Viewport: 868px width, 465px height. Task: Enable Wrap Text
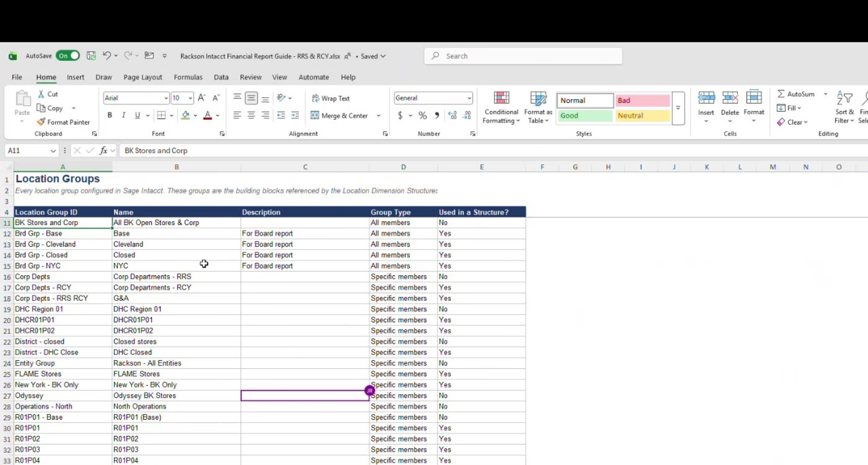[x=330, y=98]
